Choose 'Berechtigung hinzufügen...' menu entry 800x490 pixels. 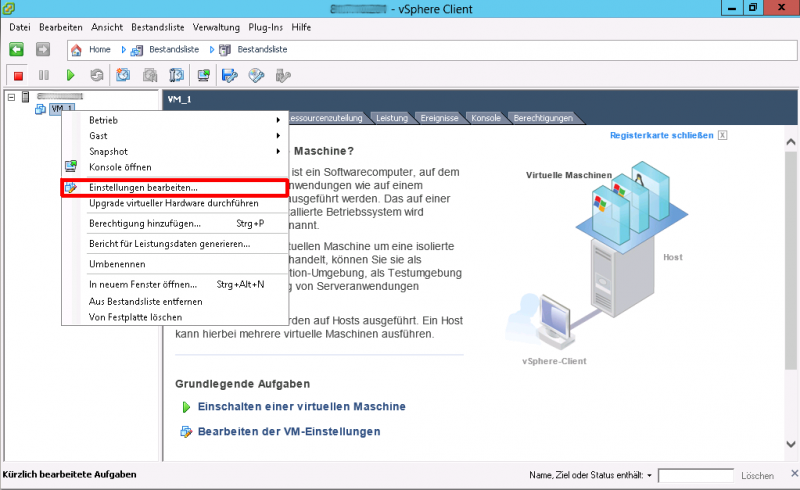pyautogui.click(x=174, y=224)
